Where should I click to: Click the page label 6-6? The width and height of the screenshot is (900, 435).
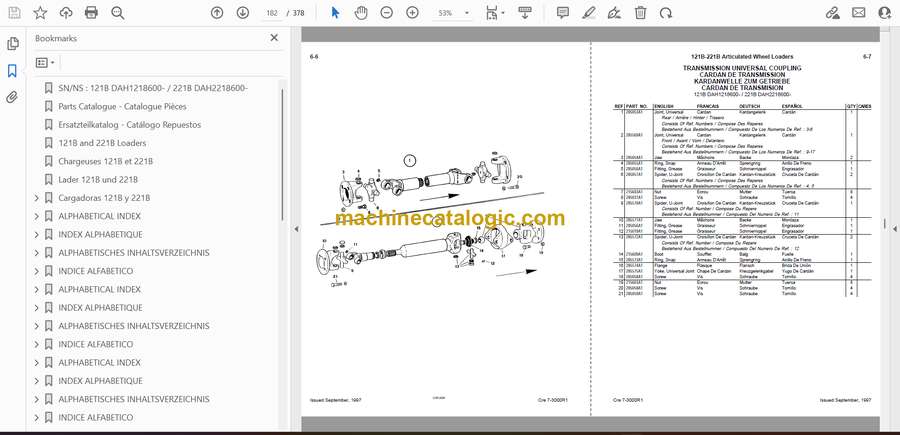tap(314, 57)
